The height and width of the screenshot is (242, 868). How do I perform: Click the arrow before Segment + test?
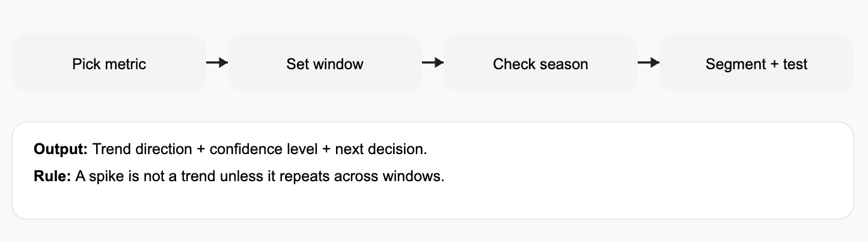click(649, 62)
